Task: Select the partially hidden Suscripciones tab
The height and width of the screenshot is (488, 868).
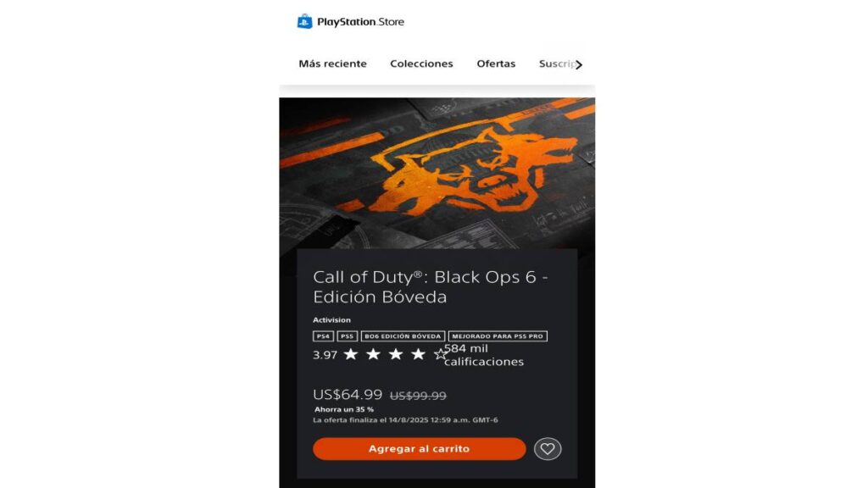Action: point(556,64)
